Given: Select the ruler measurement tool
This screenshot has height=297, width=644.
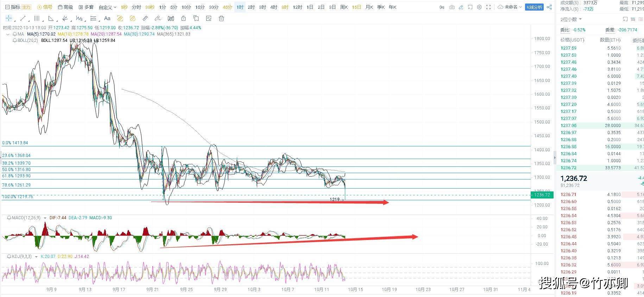Looking at the screenshot, I should [145, 18].
